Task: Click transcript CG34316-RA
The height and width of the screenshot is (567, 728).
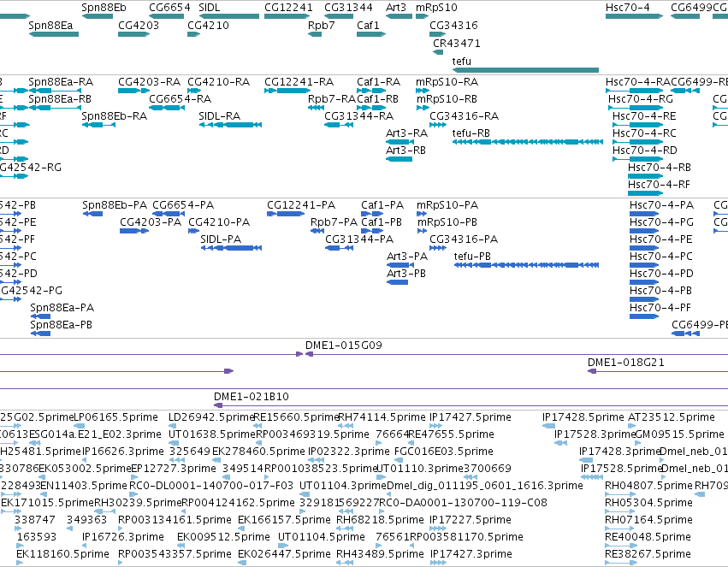Action: click(x=438, y=124)
